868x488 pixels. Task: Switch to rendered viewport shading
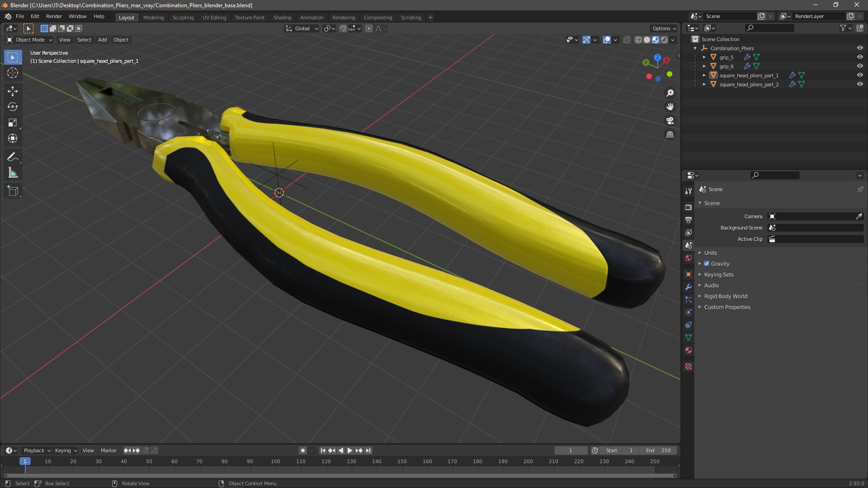pos(664,40)
